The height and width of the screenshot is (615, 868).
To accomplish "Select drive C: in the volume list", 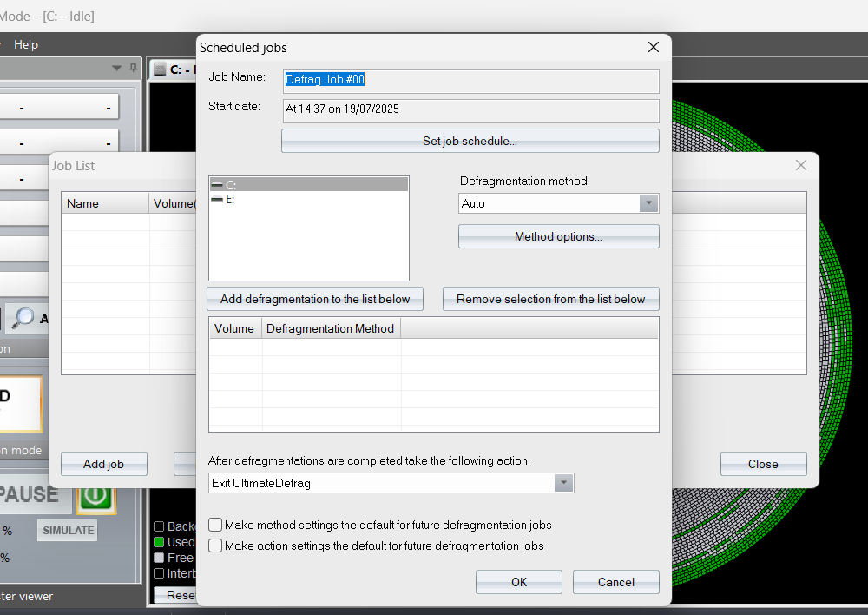I will tap(231, 184).
